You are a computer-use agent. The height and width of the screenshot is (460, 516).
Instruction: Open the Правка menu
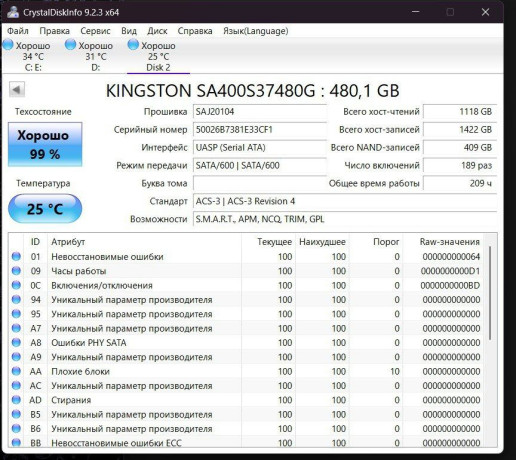[x=54, y=31]
